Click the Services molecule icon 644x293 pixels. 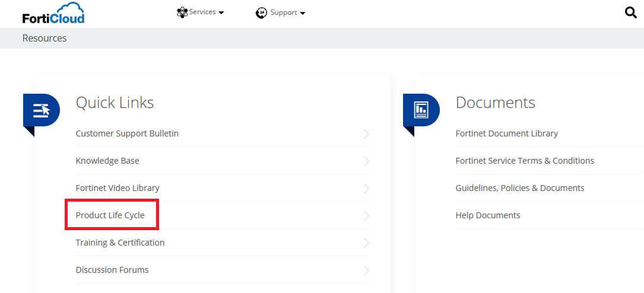coord(182,12)
